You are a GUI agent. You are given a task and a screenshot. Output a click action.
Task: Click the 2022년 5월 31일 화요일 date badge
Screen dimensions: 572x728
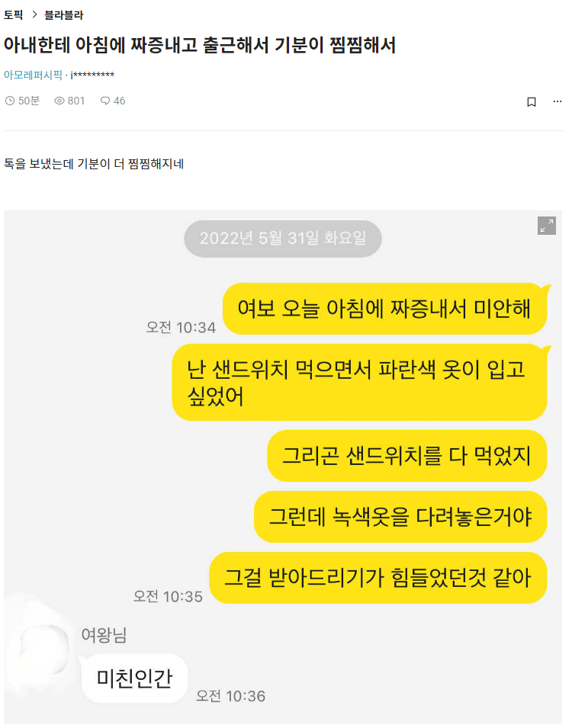point(282,239)
